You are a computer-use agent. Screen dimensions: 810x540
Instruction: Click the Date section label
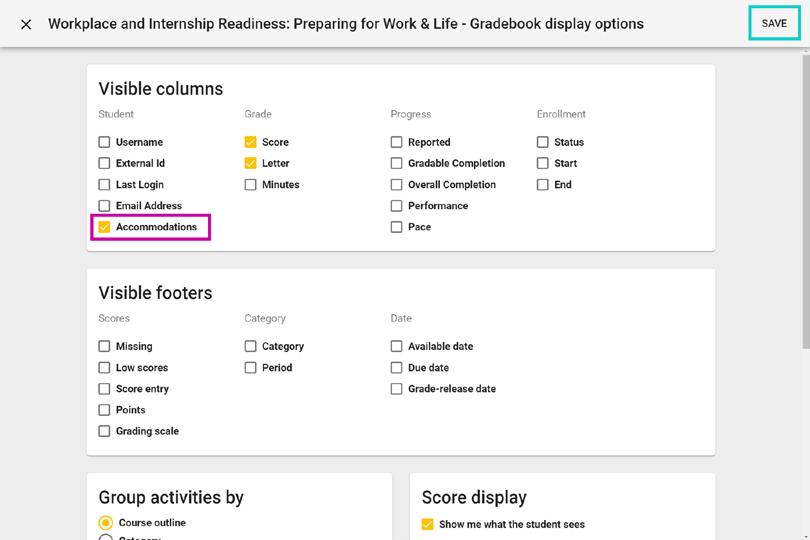(x=401, y=318)
